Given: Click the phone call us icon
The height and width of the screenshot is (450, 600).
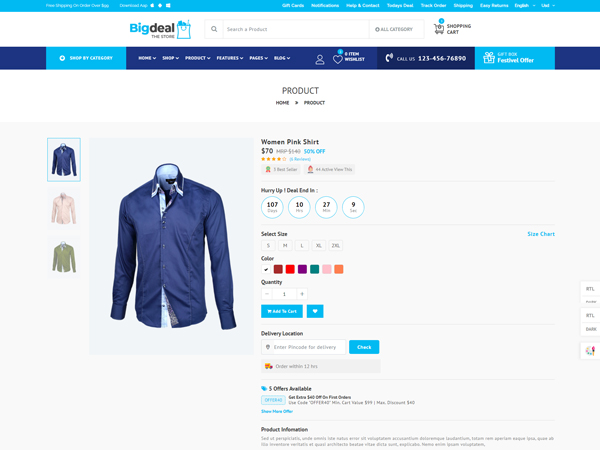Looking at the screenshot, I should point(389,58).
